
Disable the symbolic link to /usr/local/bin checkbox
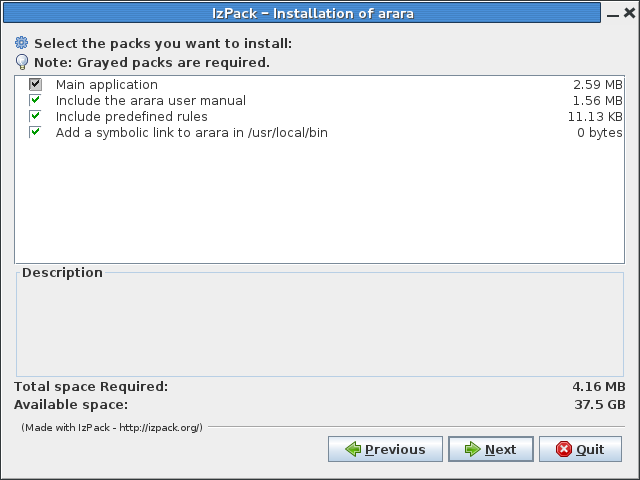[x=35, y=133]
